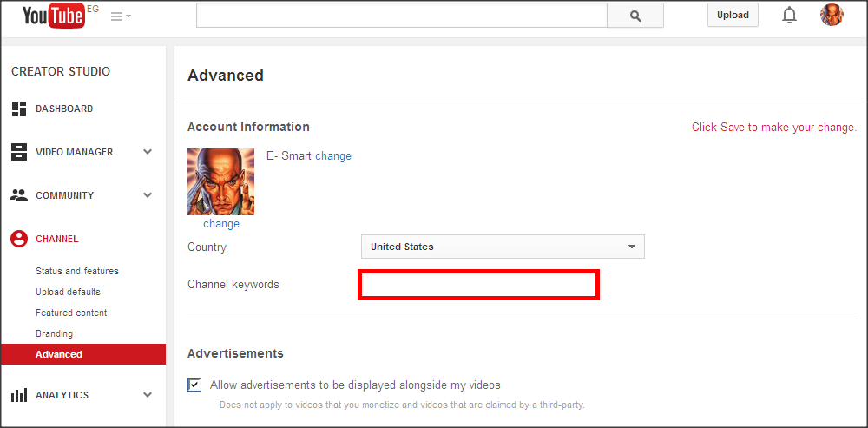Click the Channel keywords field

click(479, 285)
